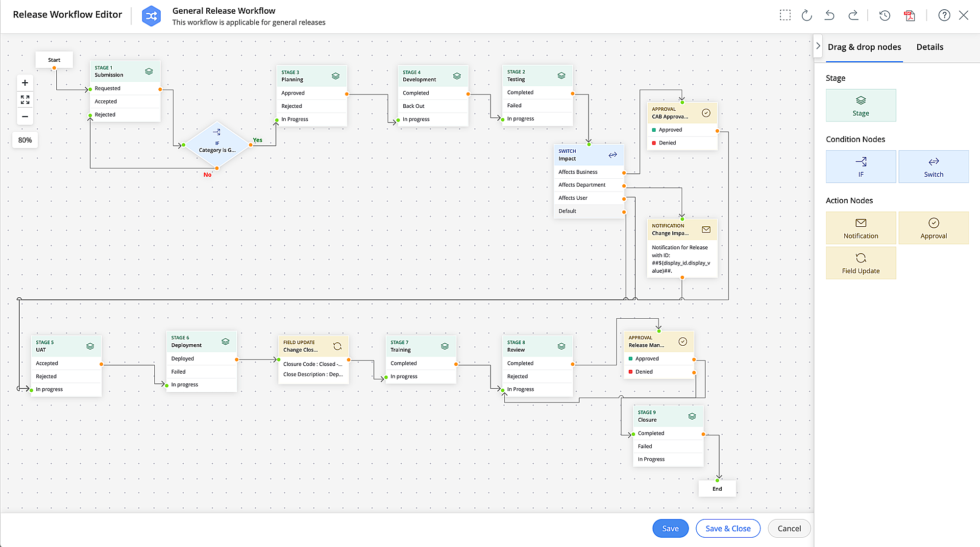Collapse the right sidebar panel
This screenshot has width=980, height=547.
click(818, 46)
